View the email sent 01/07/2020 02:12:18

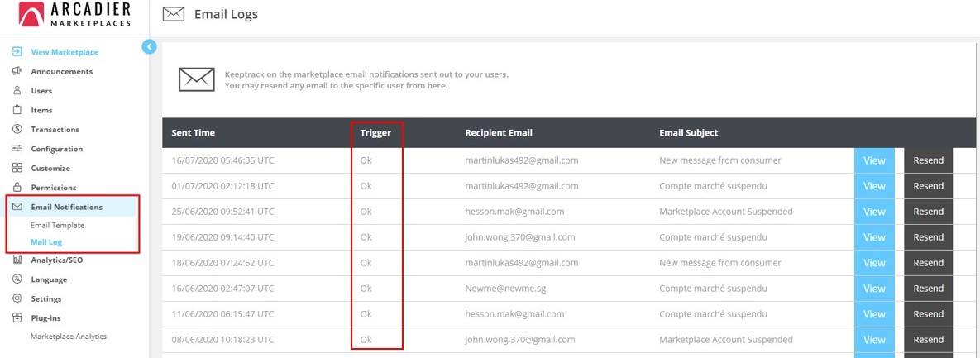pyautogui.click(x=874, y=185)
